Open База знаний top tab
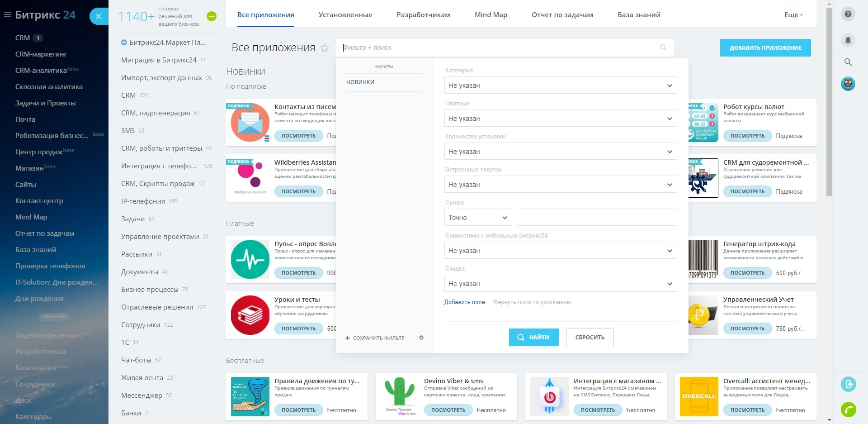868x424 pixels. click(639, 15)
